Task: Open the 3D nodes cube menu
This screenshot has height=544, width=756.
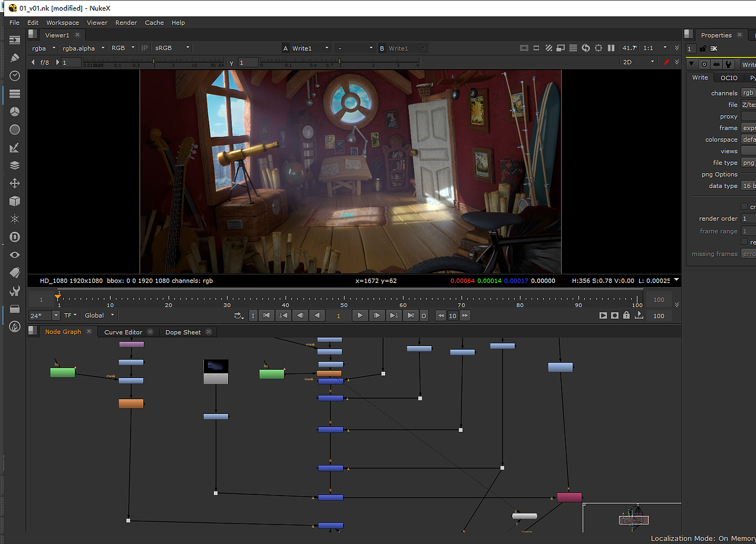Action: 15,201
